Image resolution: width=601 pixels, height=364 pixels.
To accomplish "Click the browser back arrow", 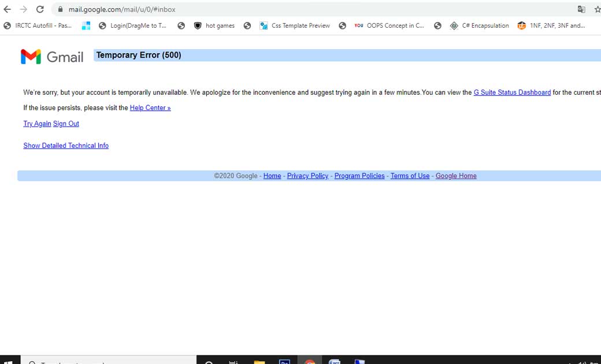I will coord(8,9).
